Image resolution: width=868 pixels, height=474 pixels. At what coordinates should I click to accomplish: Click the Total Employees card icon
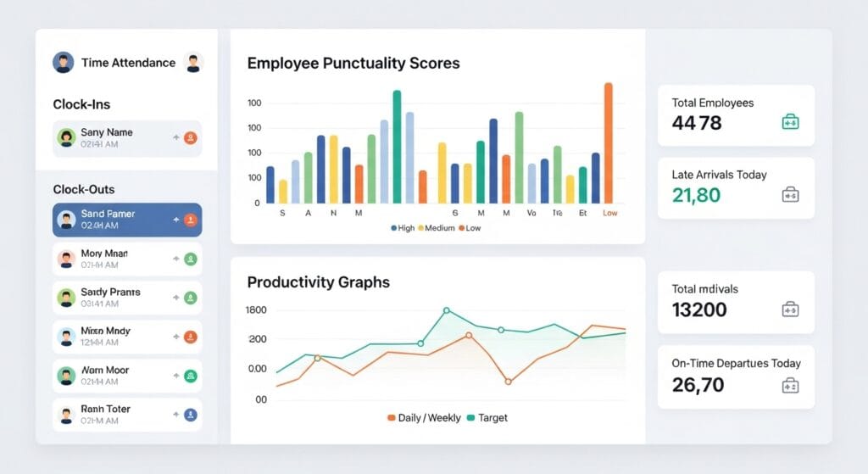(x=790, y=123)
